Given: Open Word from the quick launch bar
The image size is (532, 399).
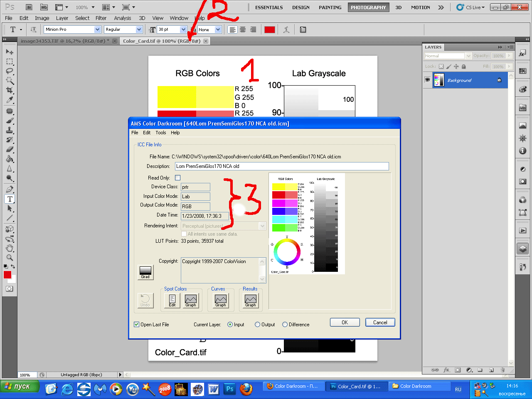Looking at the screenshot, I should tap(214, 389).
